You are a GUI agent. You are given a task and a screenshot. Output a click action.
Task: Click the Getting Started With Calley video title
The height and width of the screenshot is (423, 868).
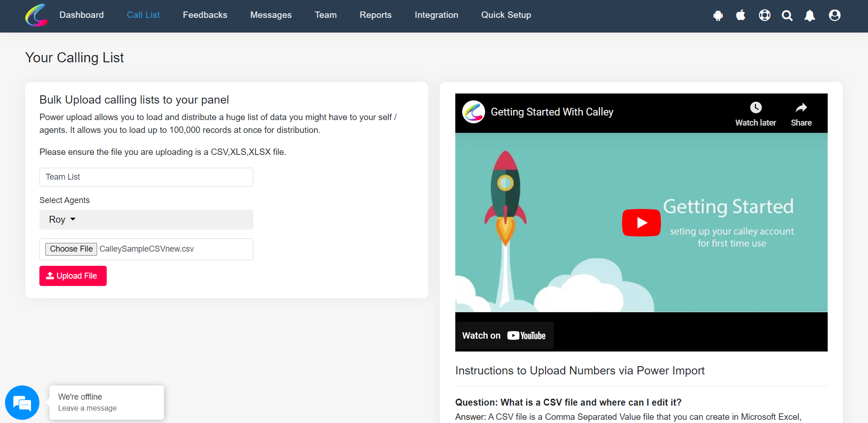552,112
